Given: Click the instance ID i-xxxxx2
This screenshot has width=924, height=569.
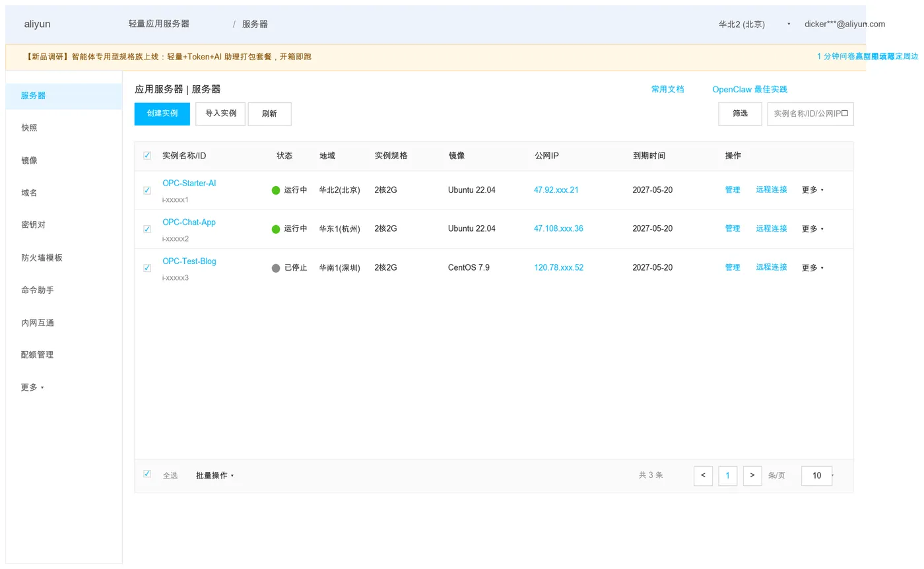Looking at the screenshot, I should (x=176, y=239).
